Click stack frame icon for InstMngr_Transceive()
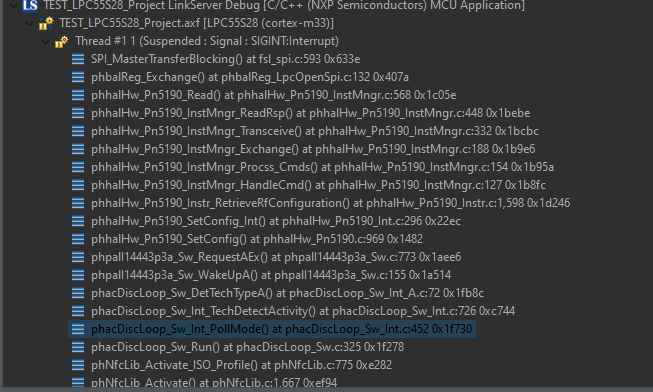Image resolution: width=653 pixels, height=392 pixels. tap(78, 131)
